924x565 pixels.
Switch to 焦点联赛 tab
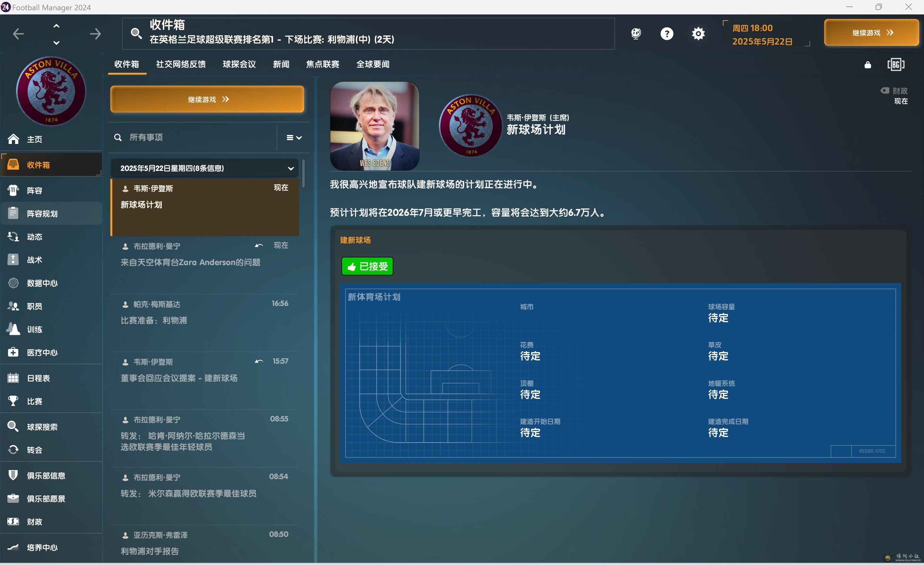(x=322, y=64)
